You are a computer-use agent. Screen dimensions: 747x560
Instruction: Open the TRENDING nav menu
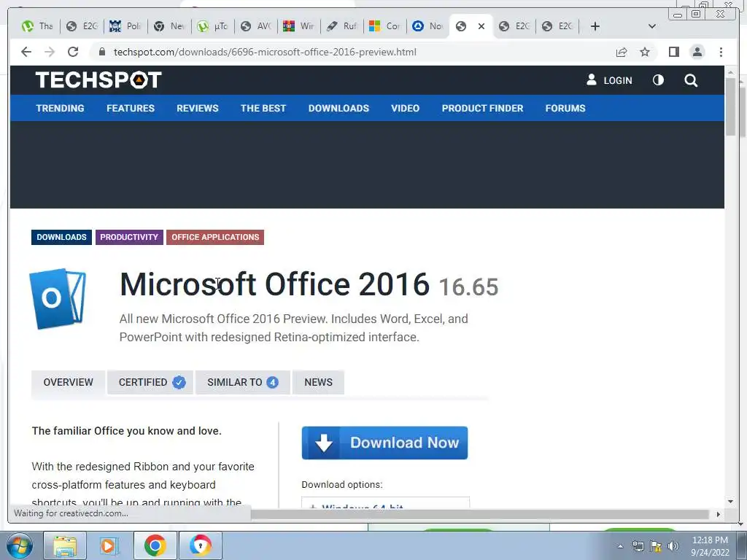pyautogui.click(x=60, y=108)
